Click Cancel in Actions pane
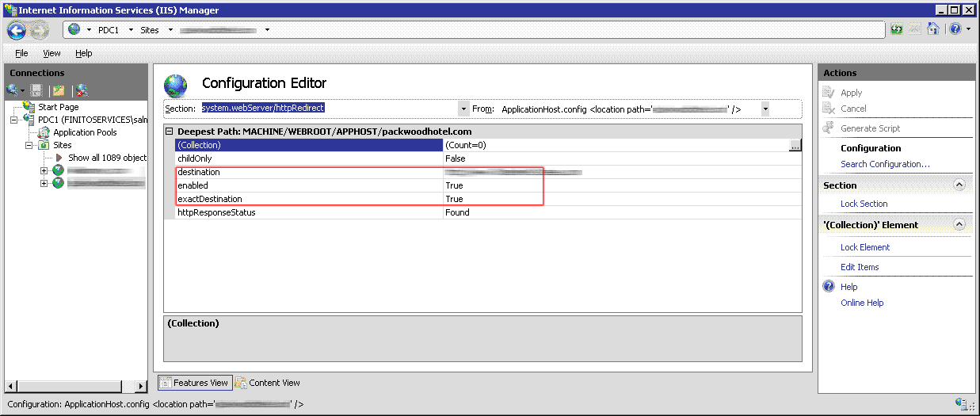 pyautogui.click(x=853, y=109)
